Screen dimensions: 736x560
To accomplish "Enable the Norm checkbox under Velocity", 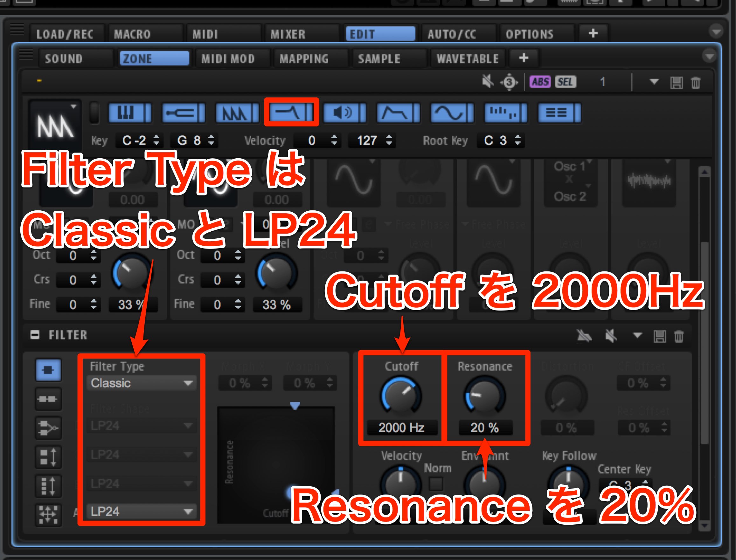I will click(436, 484).
